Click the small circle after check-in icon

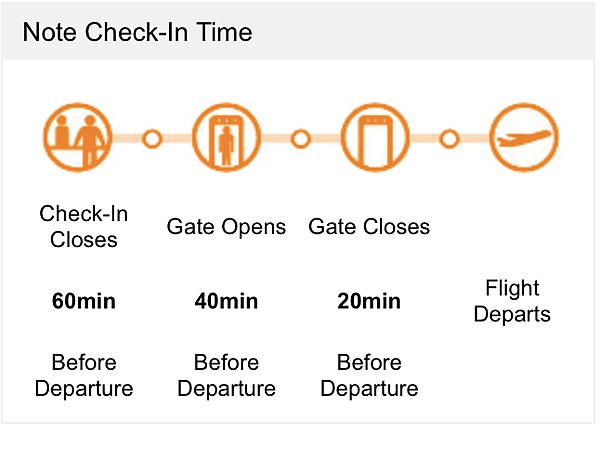tap(152, 138)
